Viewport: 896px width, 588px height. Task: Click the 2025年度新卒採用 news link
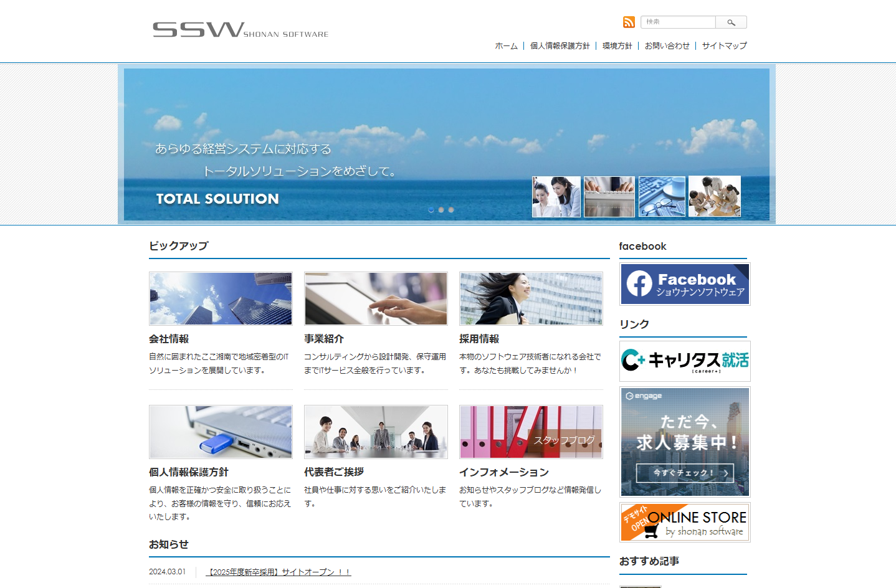pos(279,572)
